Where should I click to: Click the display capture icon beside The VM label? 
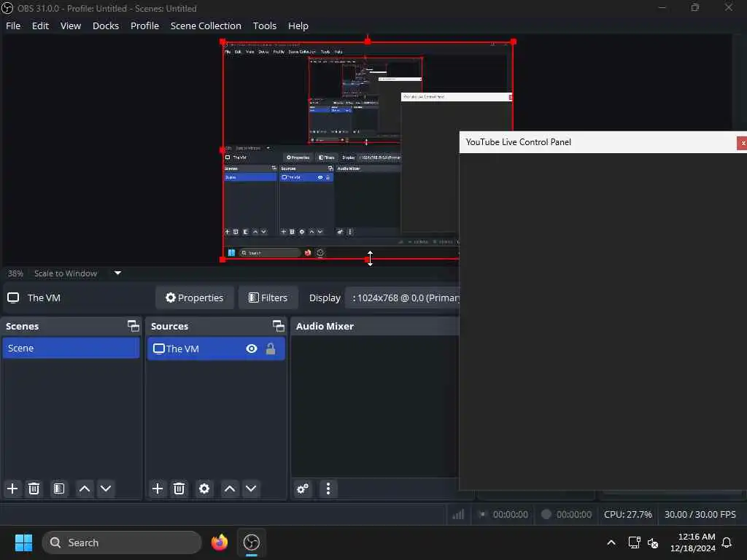[x=13, y=297]
